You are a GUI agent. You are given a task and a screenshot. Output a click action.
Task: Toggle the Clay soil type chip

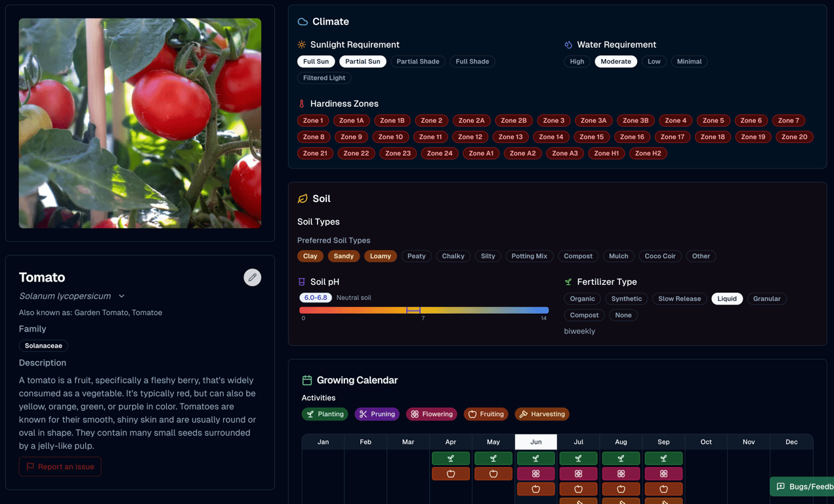point(310,256)
